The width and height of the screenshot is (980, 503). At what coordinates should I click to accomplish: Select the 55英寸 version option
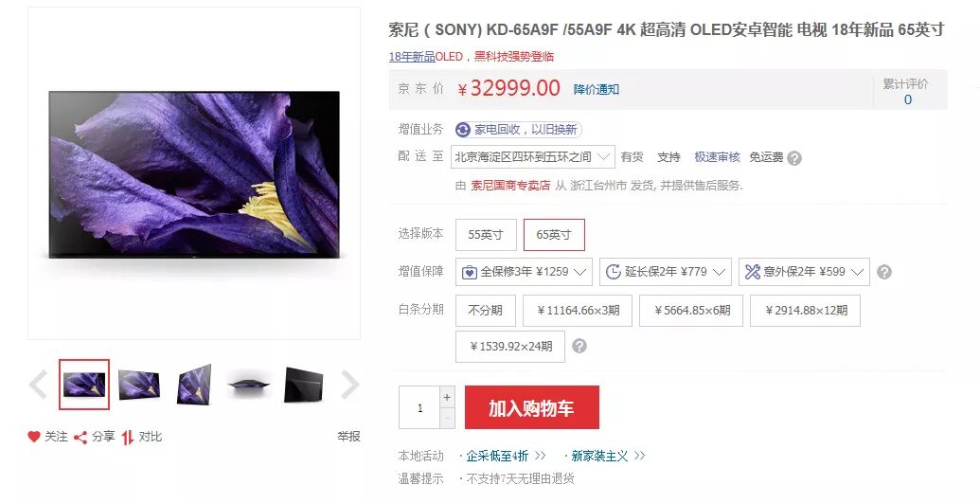pyautogui.click(x=486, y=235)
